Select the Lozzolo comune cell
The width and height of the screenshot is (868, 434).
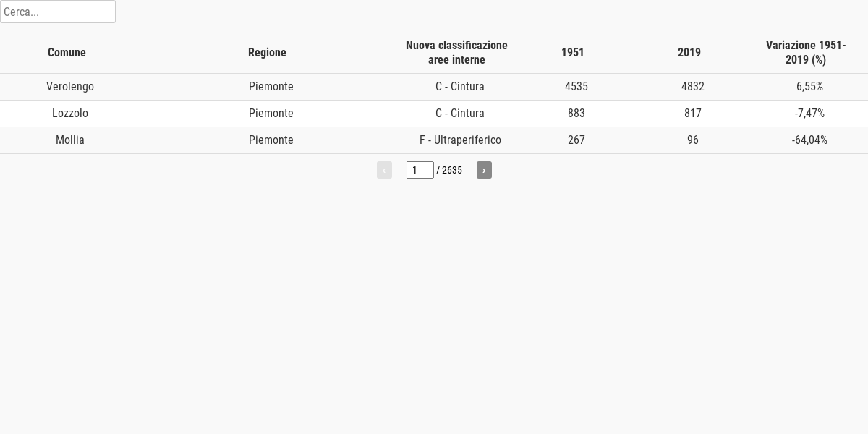point(70,114)
